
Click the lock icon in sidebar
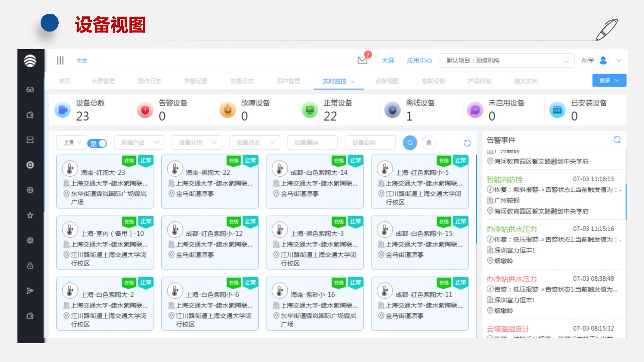coord(30,265)
